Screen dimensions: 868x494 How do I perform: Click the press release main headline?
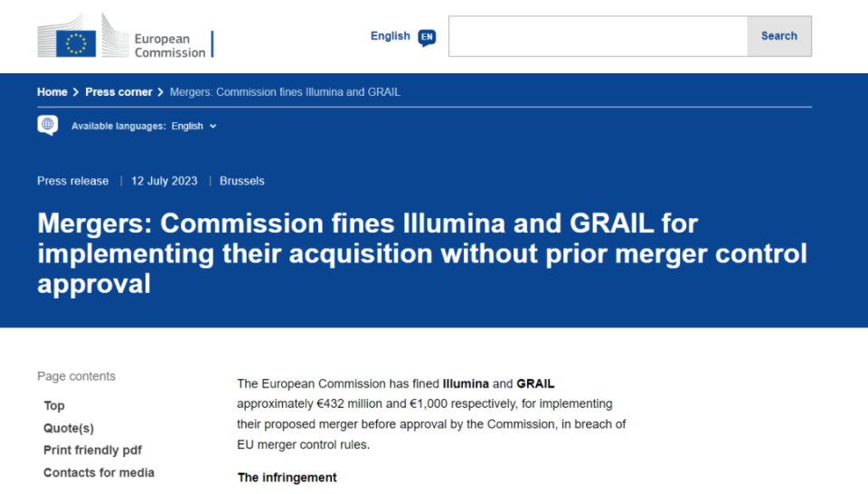[x=421, y=253]
